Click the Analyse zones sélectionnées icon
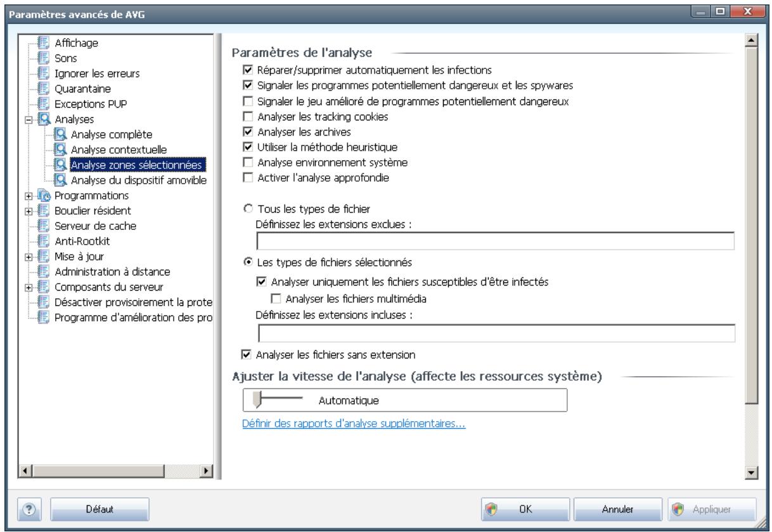Viewport: 772px width, 532px height. [60, 165]
